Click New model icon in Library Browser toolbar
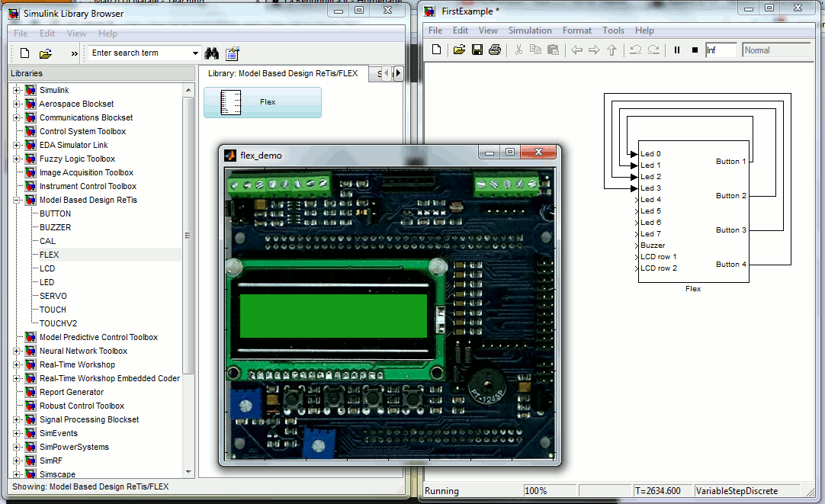 tap(24, 53)
